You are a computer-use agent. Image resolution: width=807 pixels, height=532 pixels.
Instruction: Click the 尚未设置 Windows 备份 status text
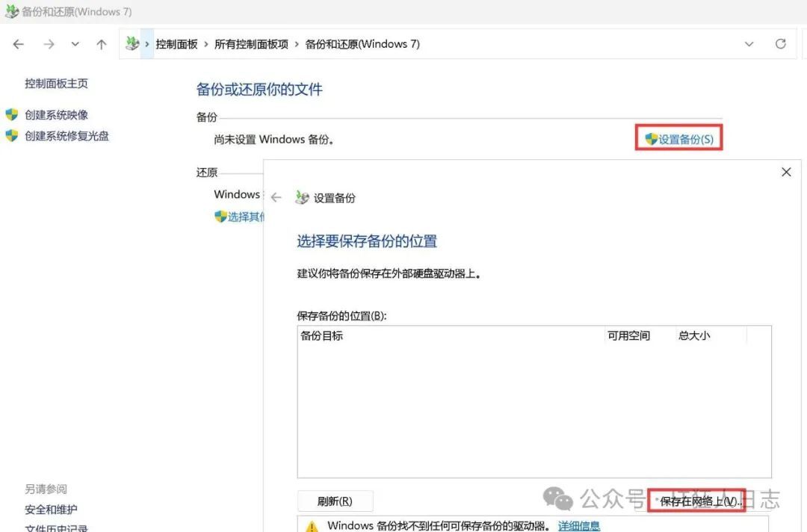[x=273, y=140]
